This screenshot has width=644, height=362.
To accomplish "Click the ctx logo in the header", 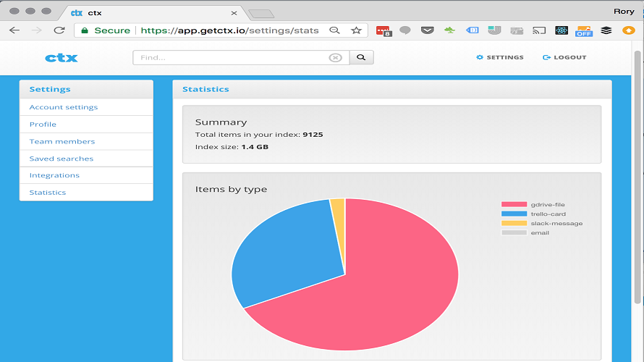I will pos(62,57).
